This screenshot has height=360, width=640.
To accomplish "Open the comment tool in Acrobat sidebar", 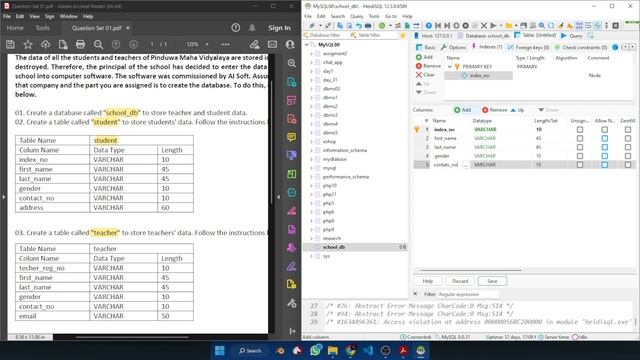I will pos(291,137).
